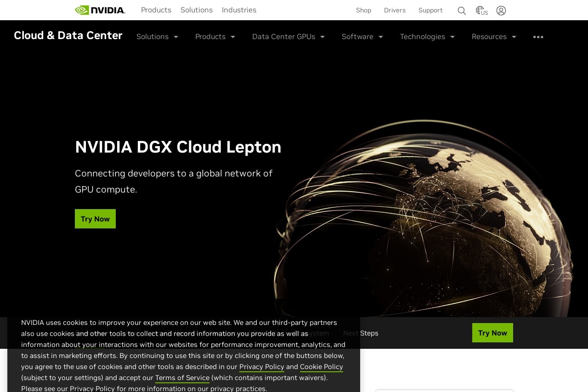Screen dimensions: 588x392
Task: Go to the Drivers link
Action: [x=395, y=10]
